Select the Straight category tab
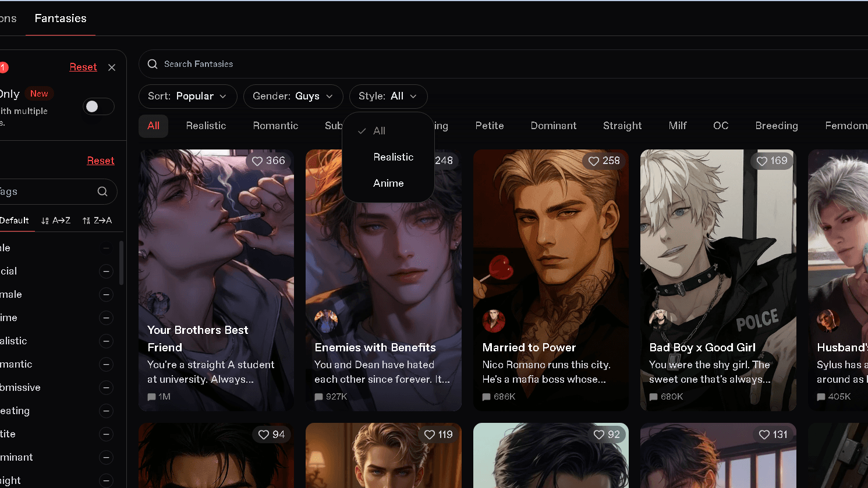868x488 pixels. tap(622, 126)
